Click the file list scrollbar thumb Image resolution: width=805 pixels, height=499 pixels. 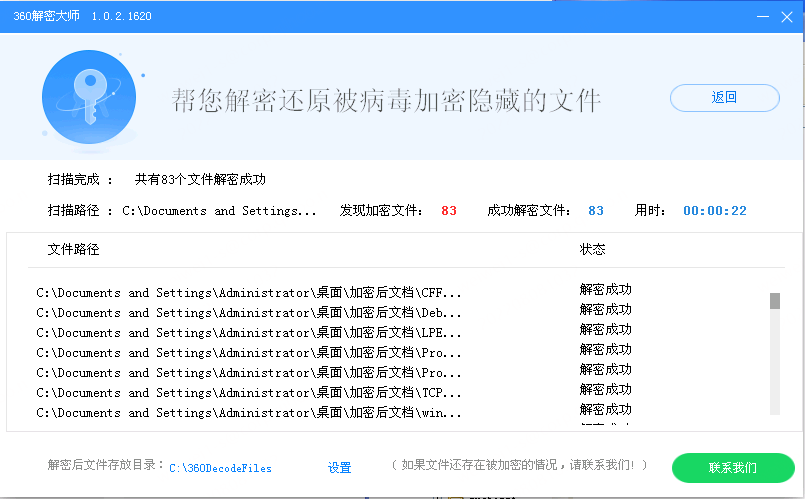(775, 301)
